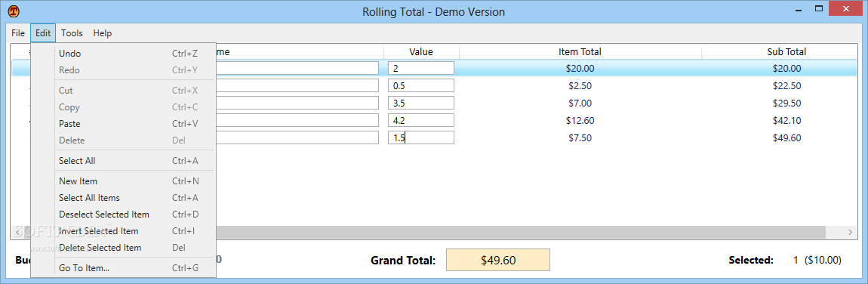Click the $20.00 item total cell
868x284 pixels.
coord(580,69)
